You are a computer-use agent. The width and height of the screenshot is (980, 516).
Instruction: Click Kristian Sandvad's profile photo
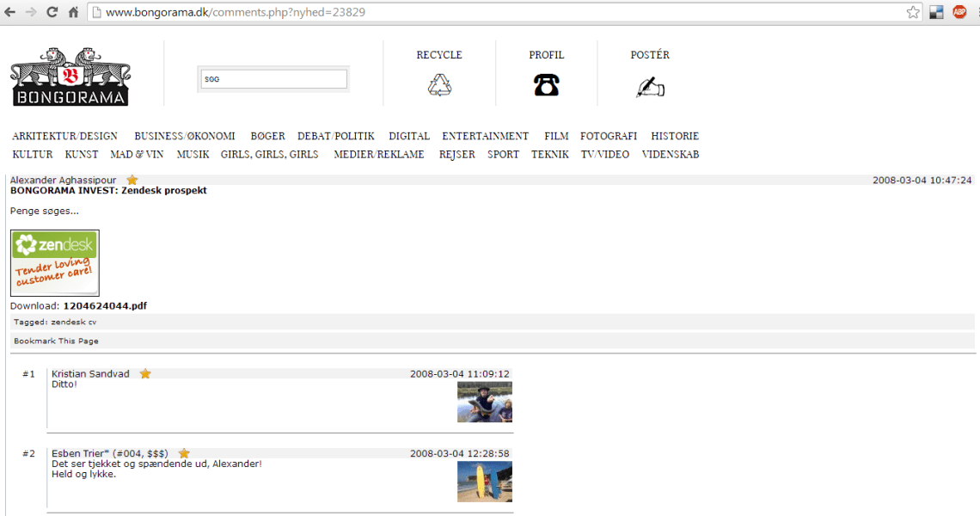pos(484,401)
